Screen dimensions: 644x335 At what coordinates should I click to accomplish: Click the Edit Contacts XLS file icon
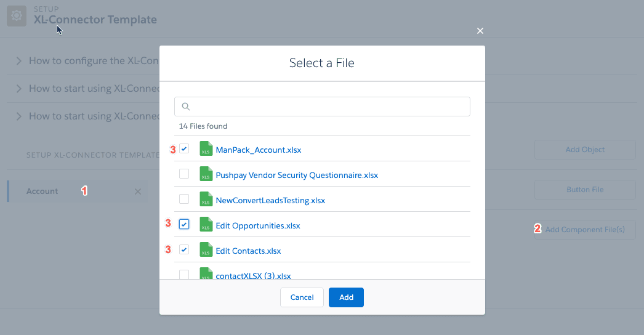(206, 249)
